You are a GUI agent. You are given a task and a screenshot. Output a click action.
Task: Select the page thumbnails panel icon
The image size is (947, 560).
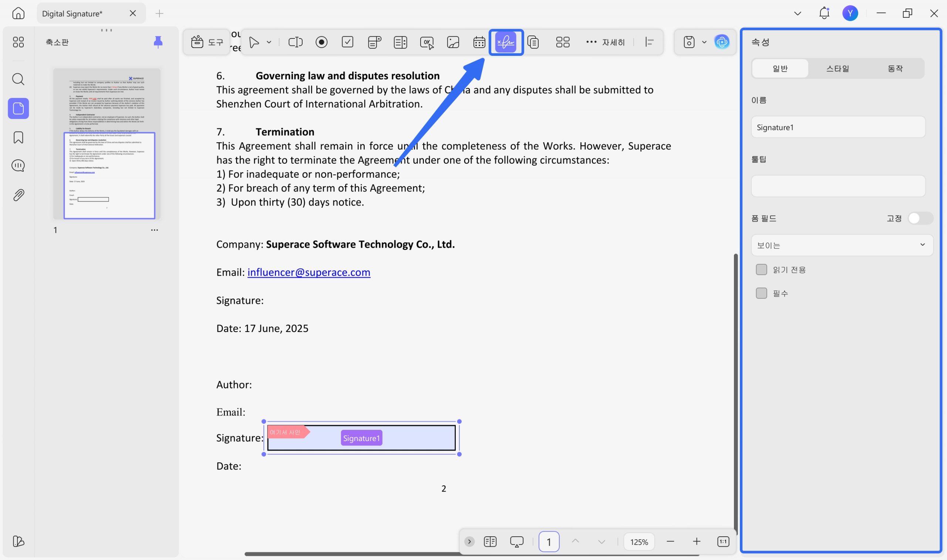coord(18,109)
